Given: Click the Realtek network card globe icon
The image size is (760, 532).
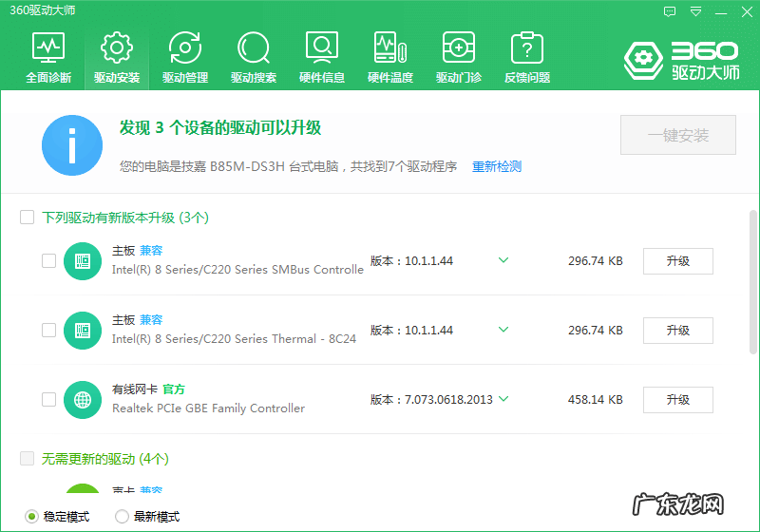Looking at the screenshot, I should (83, 400).
